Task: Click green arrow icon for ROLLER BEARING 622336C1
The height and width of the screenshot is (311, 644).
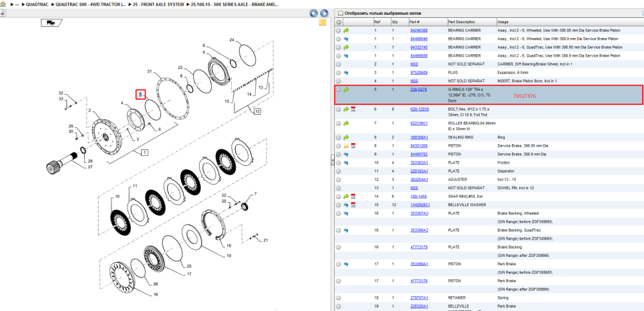Action: [346, 123]
